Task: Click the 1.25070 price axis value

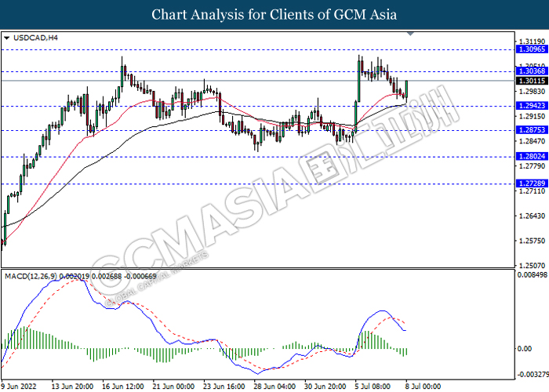Action: 533,266
